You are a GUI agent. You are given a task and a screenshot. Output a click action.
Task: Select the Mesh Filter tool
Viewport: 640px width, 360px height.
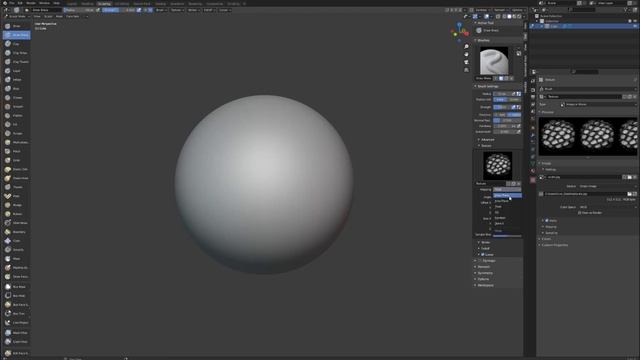16,333
